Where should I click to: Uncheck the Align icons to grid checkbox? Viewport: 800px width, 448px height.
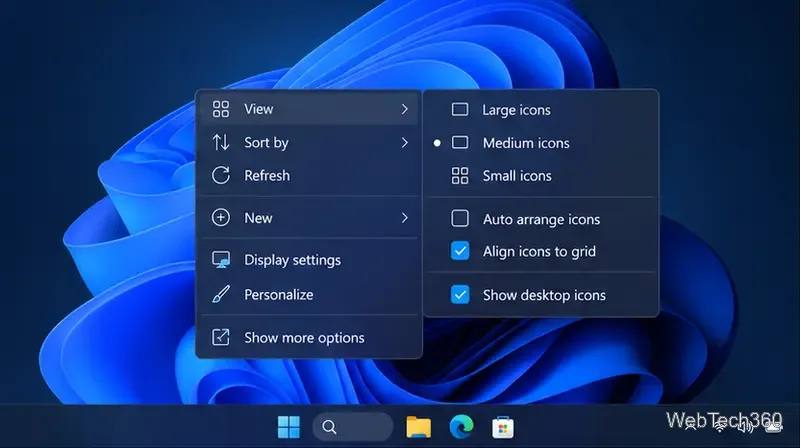[x=460, y=251]
